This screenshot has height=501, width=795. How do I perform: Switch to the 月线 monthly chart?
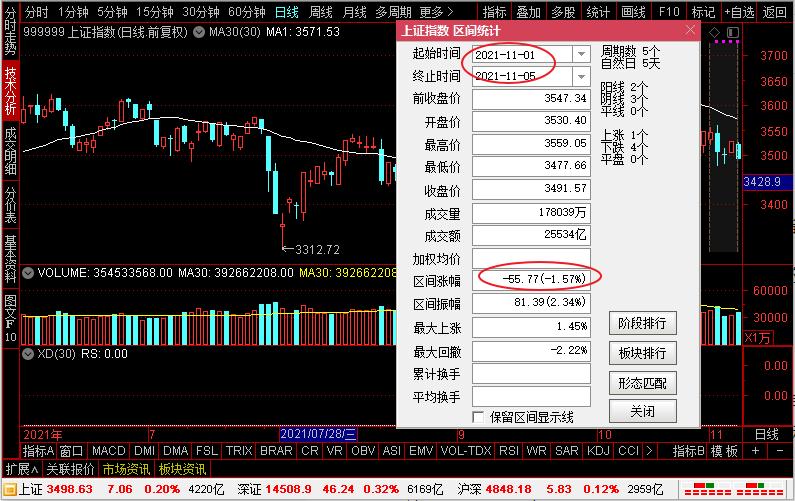coord(354,11)
